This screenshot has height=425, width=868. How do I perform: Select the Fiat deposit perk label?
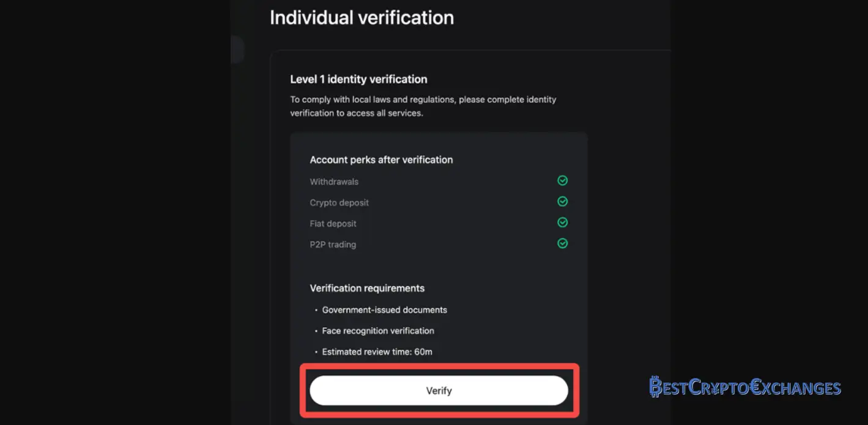333,224
